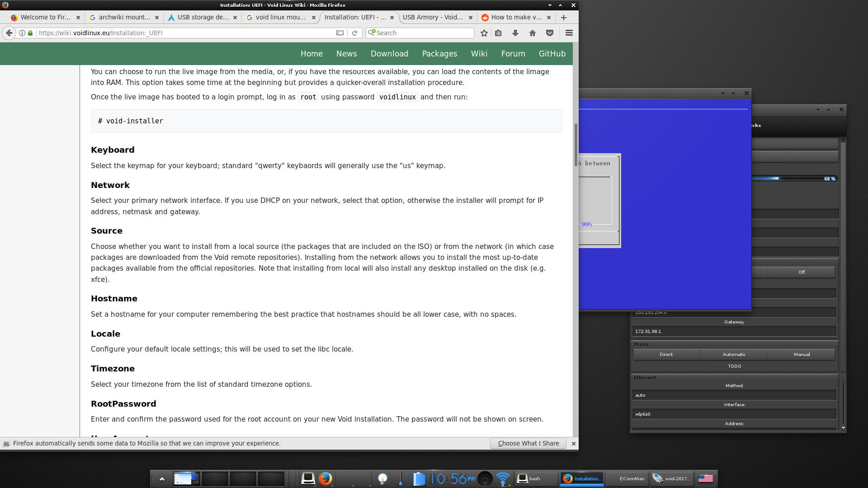The width and height of the screenshot is (868, 488).
Task: Click the green padlock security icon
Action: tap(30, 33)
